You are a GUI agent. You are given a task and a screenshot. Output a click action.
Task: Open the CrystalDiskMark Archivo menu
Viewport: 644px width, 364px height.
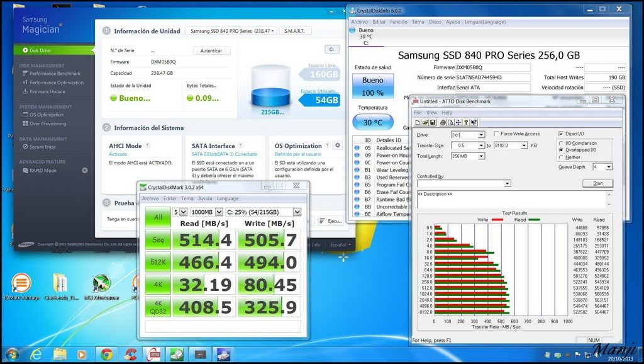(150, 198)
